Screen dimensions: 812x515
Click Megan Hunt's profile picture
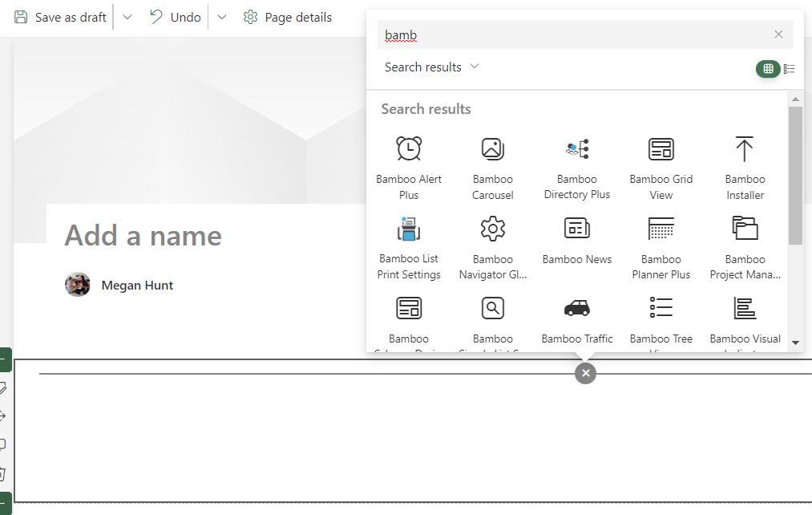pos(78,285)
